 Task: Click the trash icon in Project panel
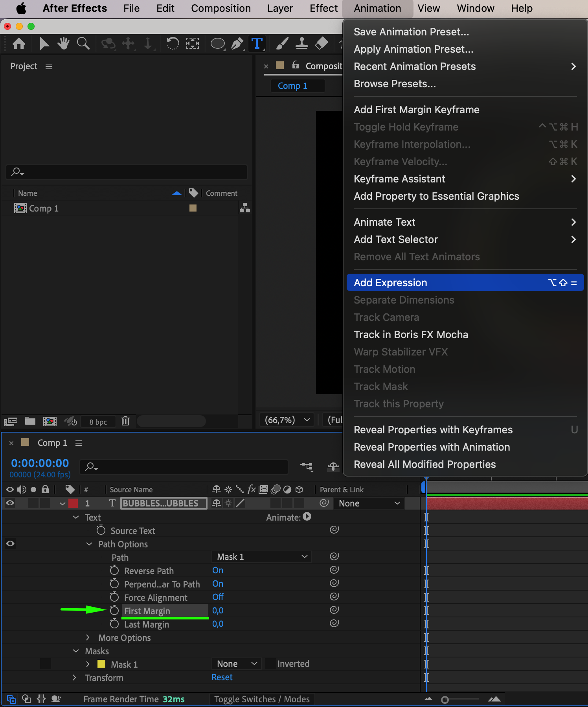(x=125, y=421)
